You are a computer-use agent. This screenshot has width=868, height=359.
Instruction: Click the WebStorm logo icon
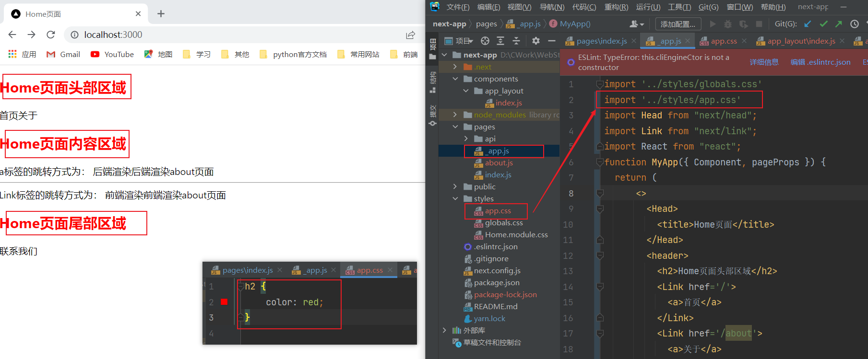point(435,6)
